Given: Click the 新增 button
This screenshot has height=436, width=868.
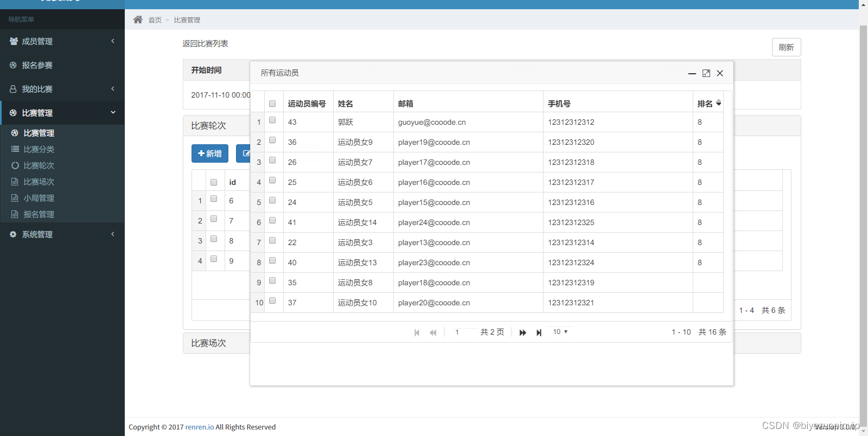Looking at the screenshot, I should [210, 153].
